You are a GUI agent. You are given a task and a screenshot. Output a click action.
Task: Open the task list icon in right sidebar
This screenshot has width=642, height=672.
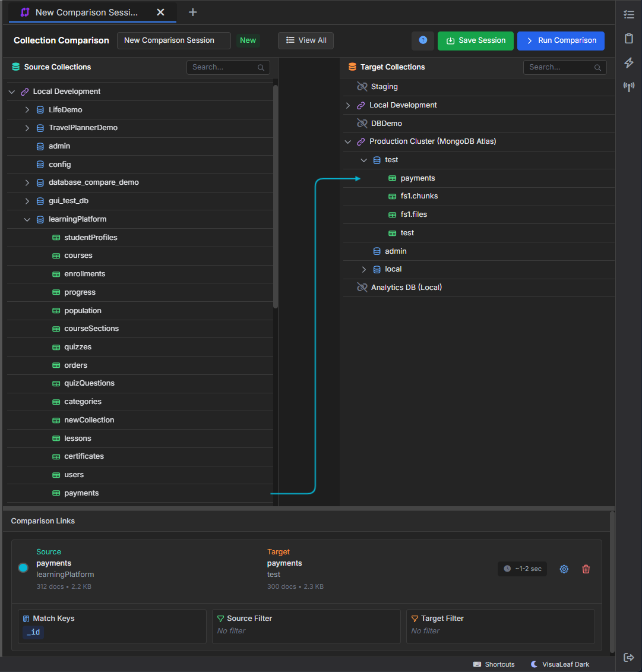[x=629, y=15]
